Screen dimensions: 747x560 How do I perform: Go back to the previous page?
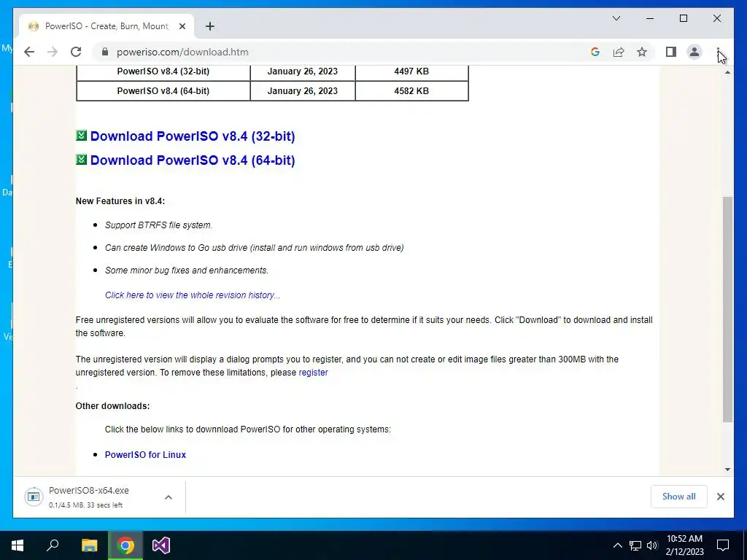point(29,52)
